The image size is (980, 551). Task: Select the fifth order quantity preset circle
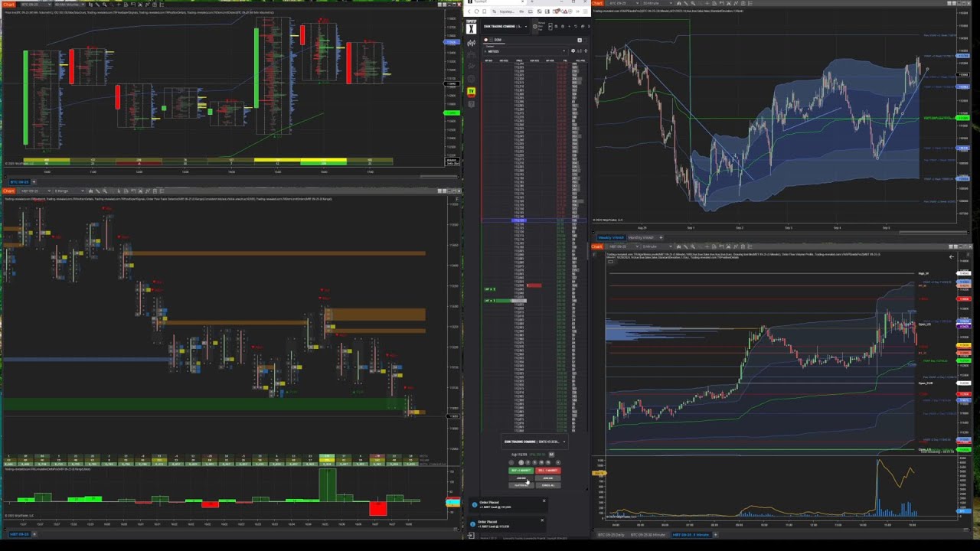pyautogui.click(x=547, y=462)
